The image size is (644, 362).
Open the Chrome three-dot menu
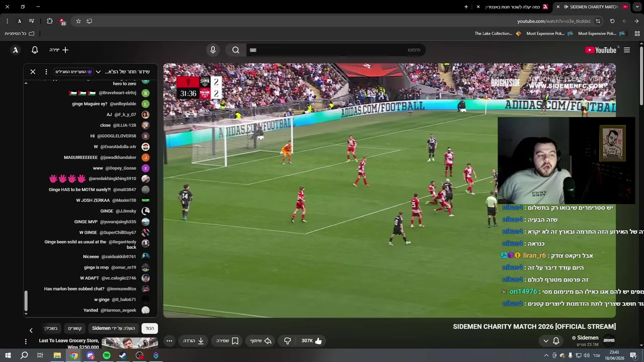(x=7, y=21)
